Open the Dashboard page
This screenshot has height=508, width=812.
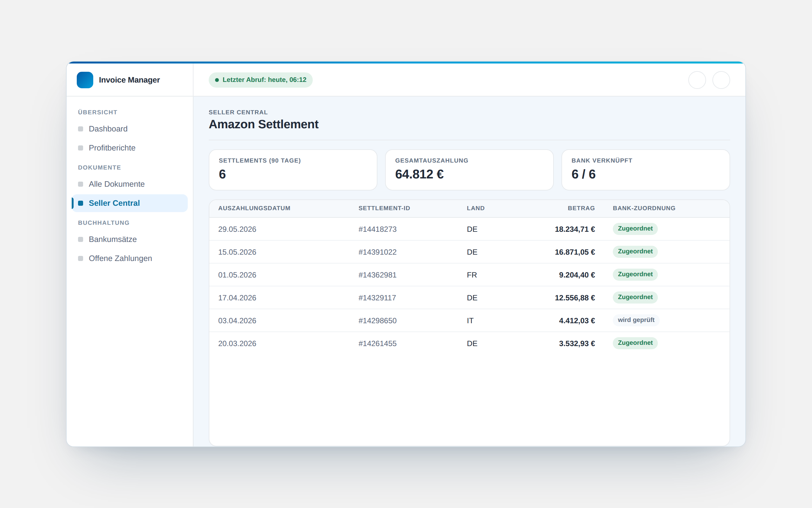(x=129, y=129)
